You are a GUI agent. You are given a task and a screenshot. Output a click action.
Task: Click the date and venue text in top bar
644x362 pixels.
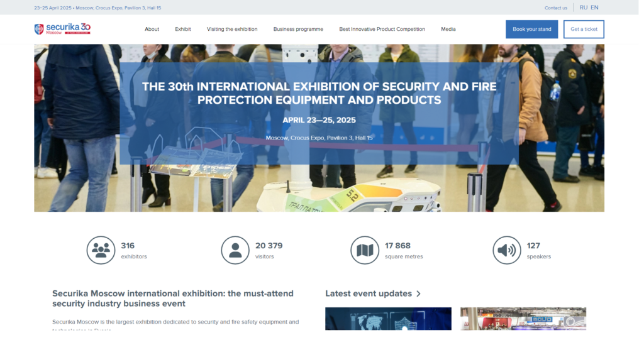pos(97,8)
